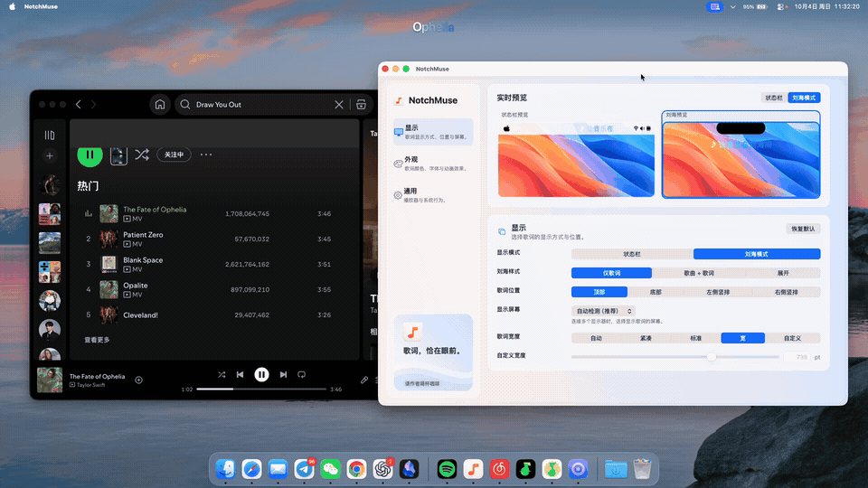This screenshot has height=488, width=868.
Task: Skip to previous track in Spotify player
Action: click(x=240, y=374)
